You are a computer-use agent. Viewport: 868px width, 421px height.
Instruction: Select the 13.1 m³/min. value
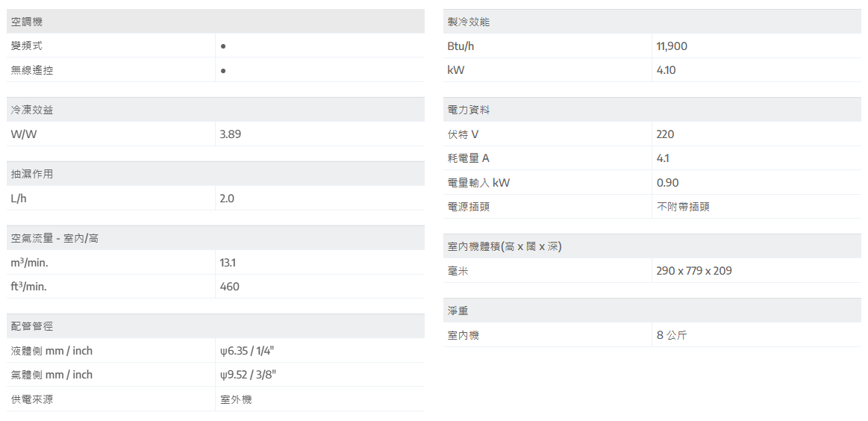[x=228, y=263]
